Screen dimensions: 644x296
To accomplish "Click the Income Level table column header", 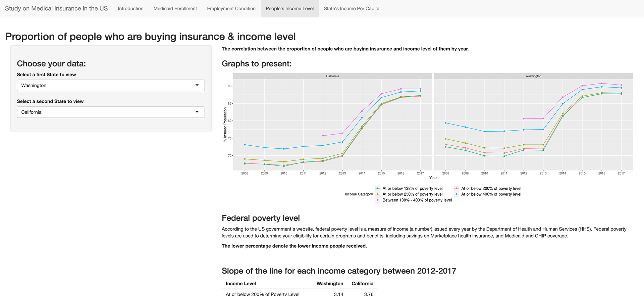I will 241,284.
